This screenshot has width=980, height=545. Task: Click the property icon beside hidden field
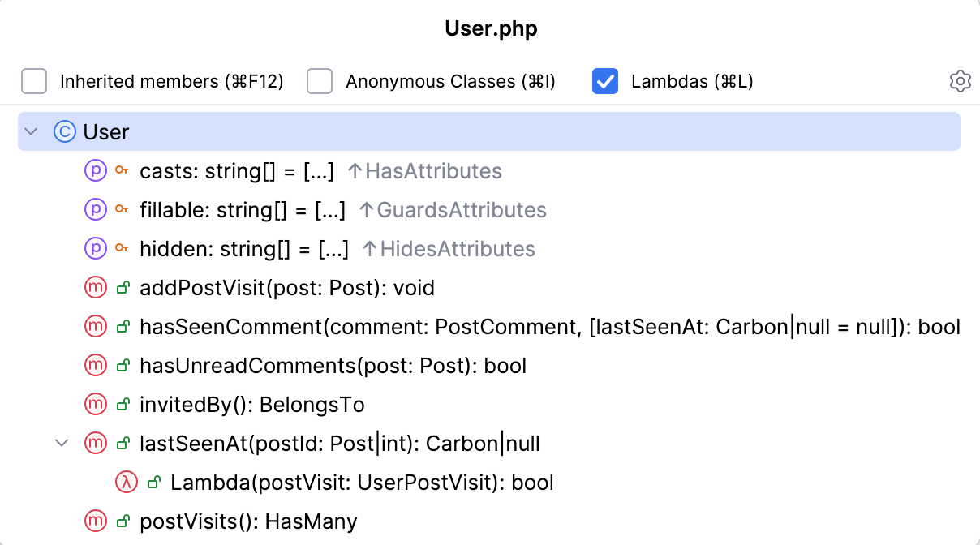coord(95,249)
